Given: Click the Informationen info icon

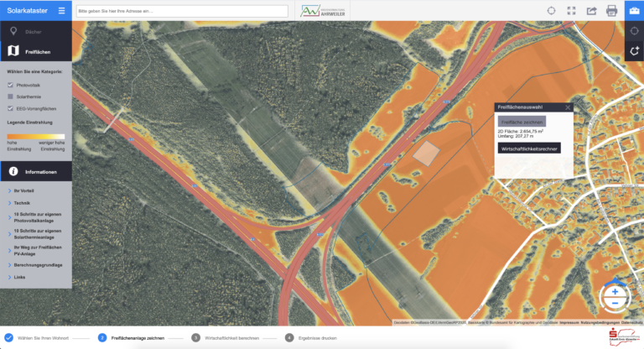Looking at the screenshot, I should coord(13,171).
